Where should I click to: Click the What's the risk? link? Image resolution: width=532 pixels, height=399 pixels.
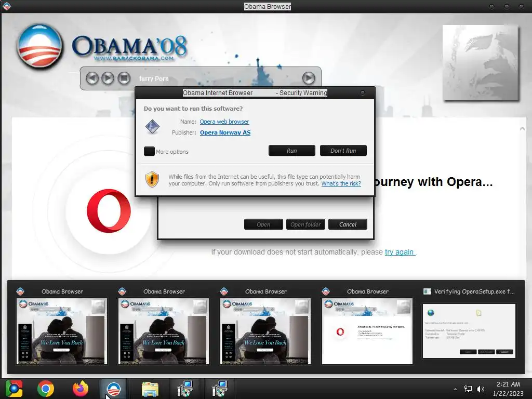(341, 183)
